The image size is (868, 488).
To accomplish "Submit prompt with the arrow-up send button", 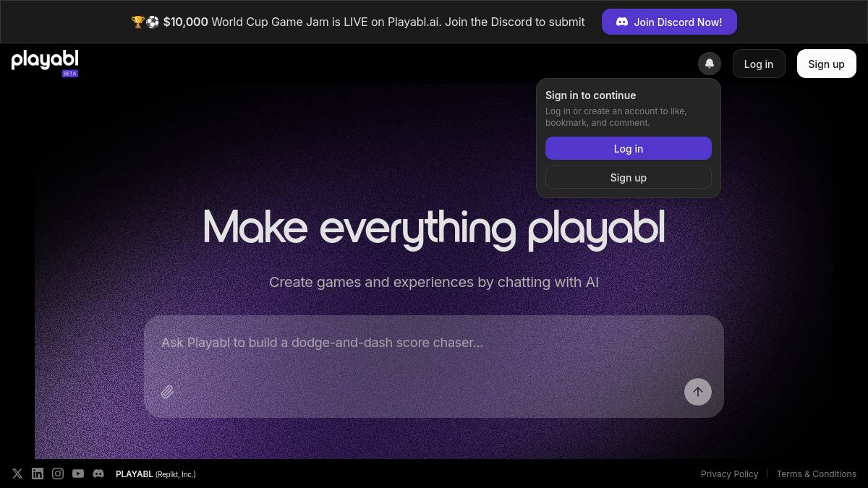I will pos(698,392).
